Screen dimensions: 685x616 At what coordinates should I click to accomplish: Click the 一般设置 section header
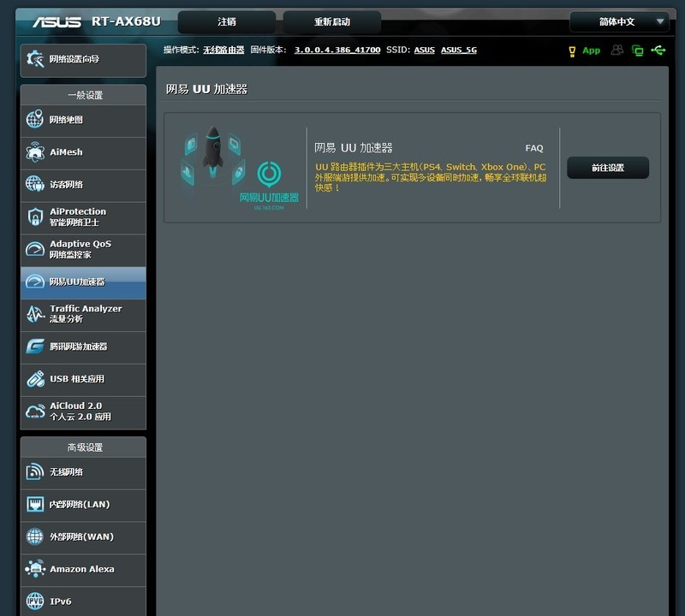(85, 95)
